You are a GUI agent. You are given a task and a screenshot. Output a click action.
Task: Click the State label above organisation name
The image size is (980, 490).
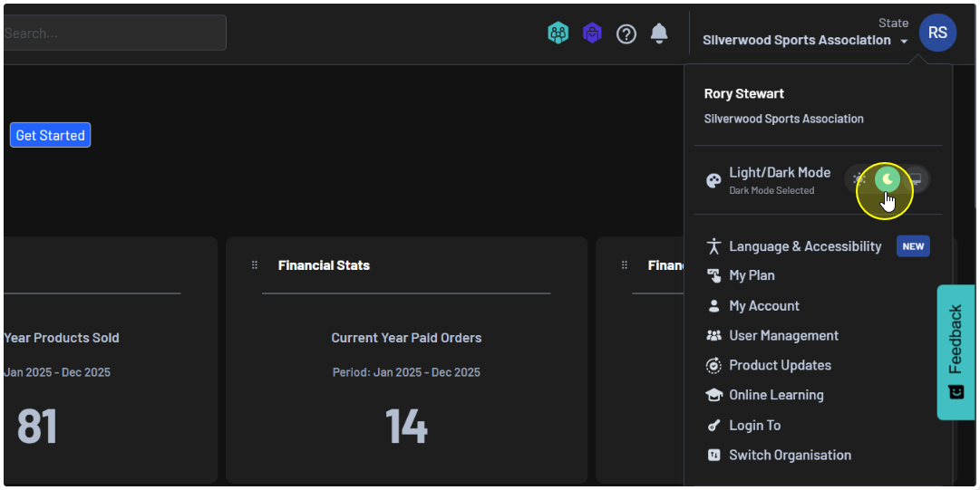tap(893, 23)
